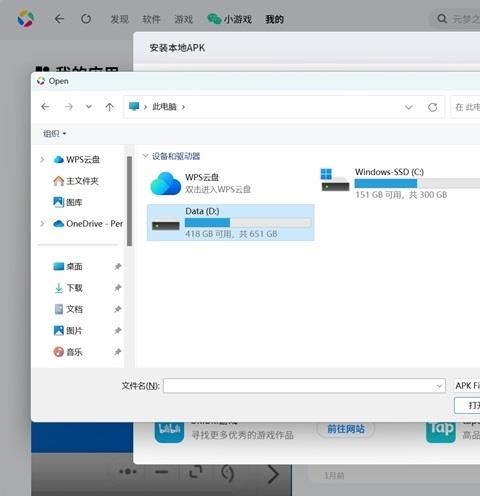The image size is (480, 496).
Task: Open 下载 quick access folder
Action: point(68,288)
